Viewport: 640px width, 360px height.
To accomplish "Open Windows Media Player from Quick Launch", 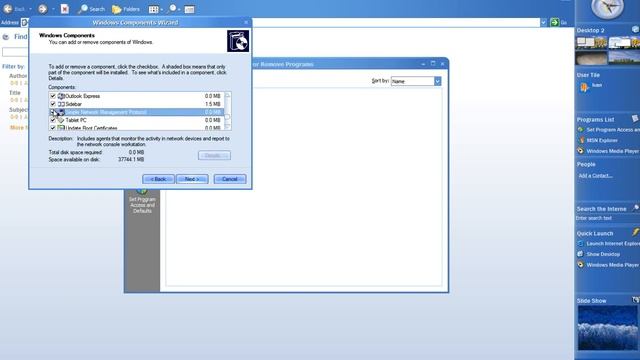I will pos(608,265).
